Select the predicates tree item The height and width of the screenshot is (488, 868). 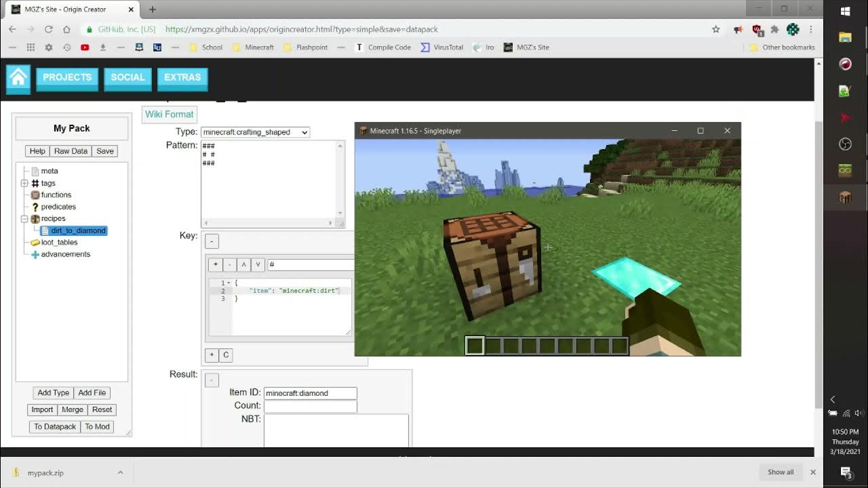coord(58,207)
